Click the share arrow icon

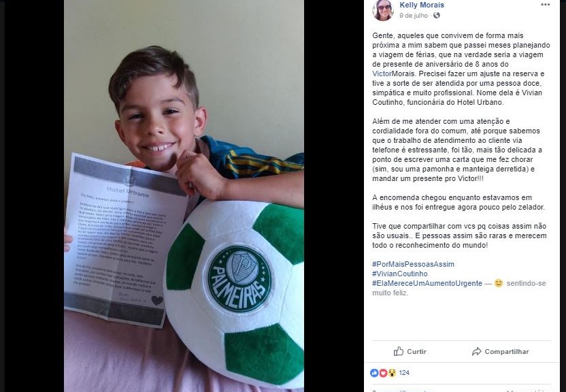[476, 351]
